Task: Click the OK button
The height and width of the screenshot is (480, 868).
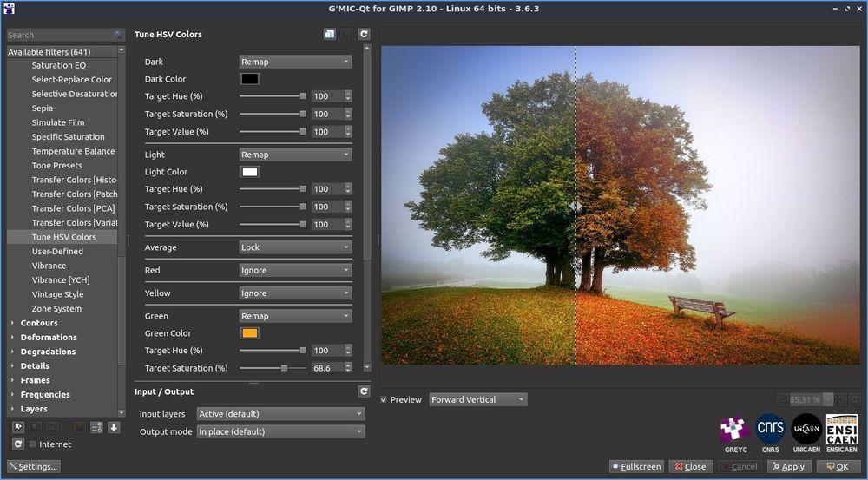Action: 838,467
